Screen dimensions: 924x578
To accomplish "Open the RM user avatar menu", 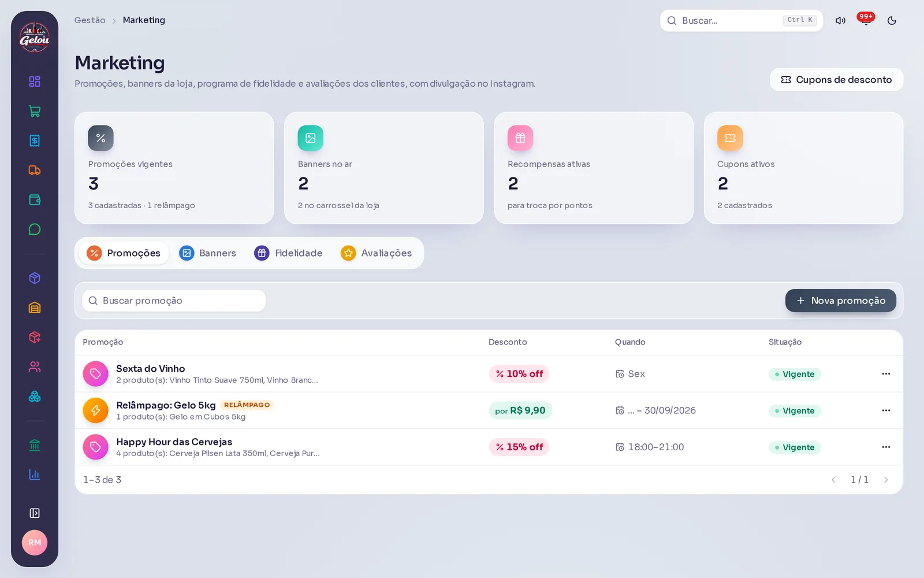I will tap(35, 543).
